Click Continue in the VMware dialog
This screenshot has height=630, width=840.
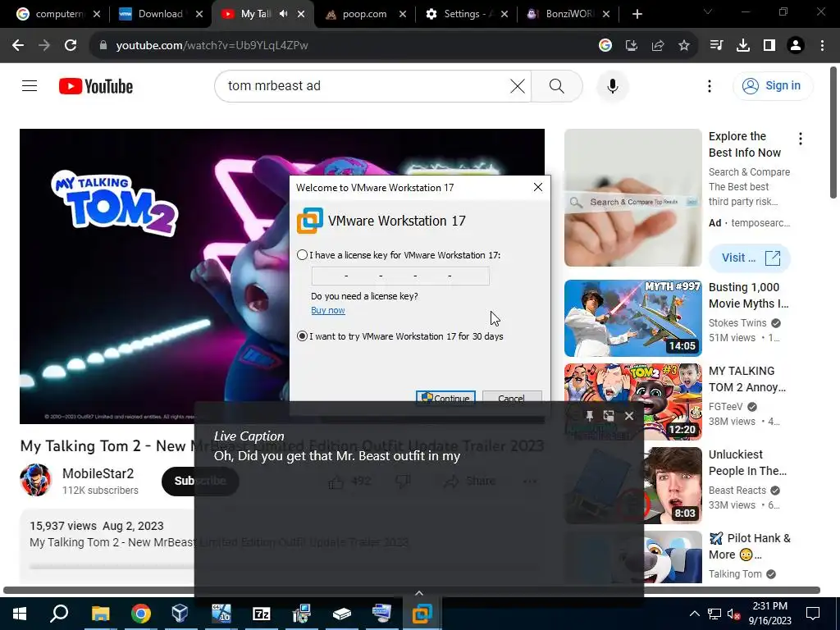pyautogui.click(x=445, y=397)
